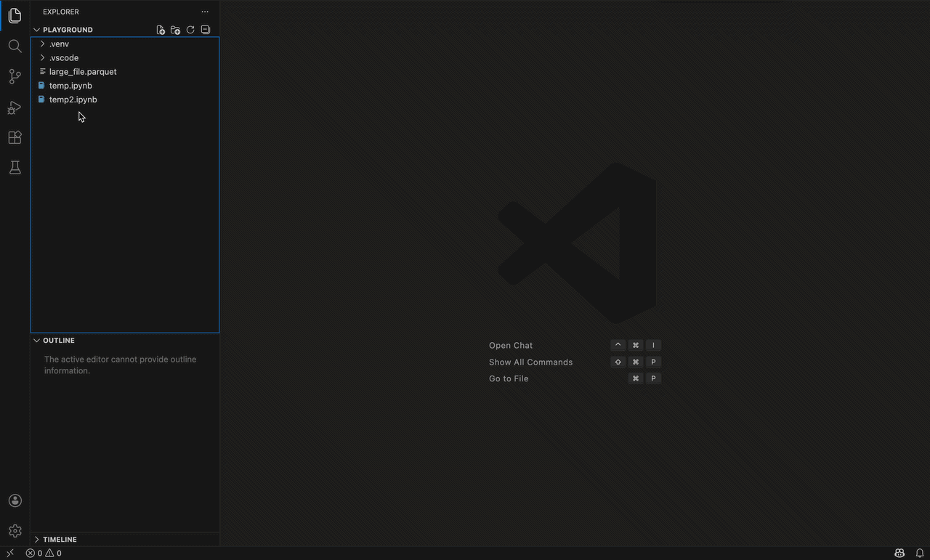Open the Search view icon
This screenshot has width=930, height=560.
pos(15,46)
